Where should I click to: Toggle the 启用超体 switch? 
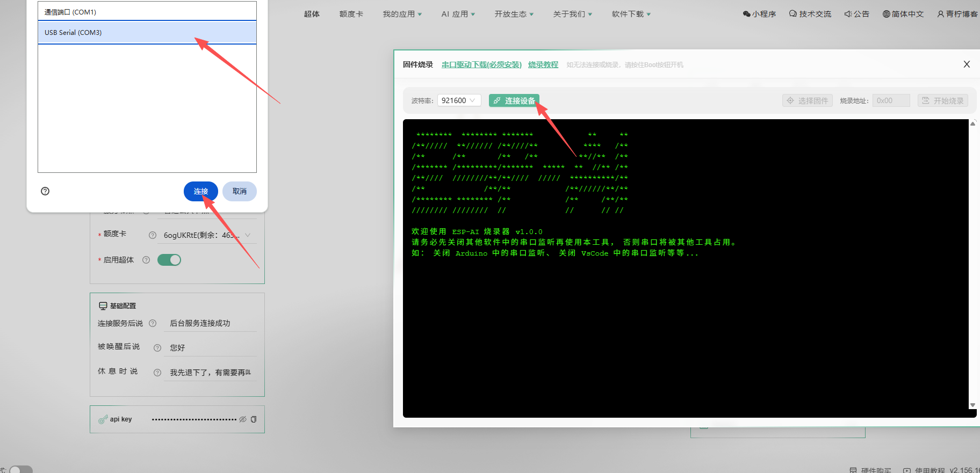pos(169,260)
